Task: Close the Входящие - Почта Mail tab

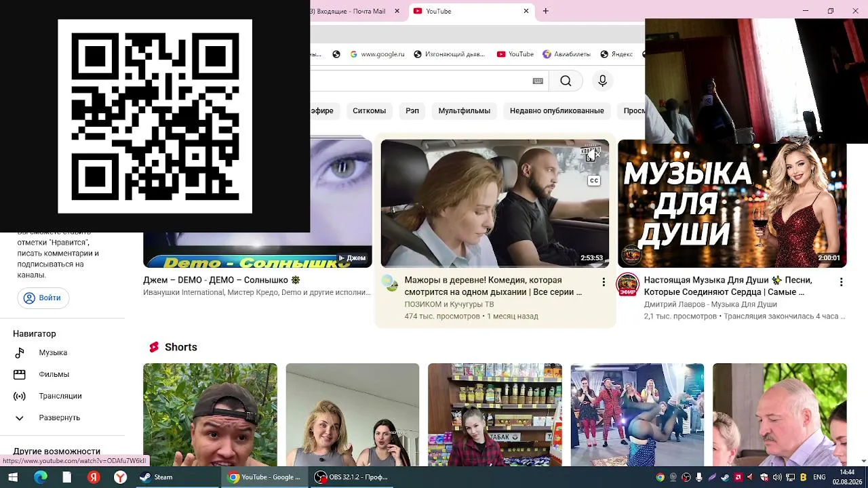Action: point(397,11)
